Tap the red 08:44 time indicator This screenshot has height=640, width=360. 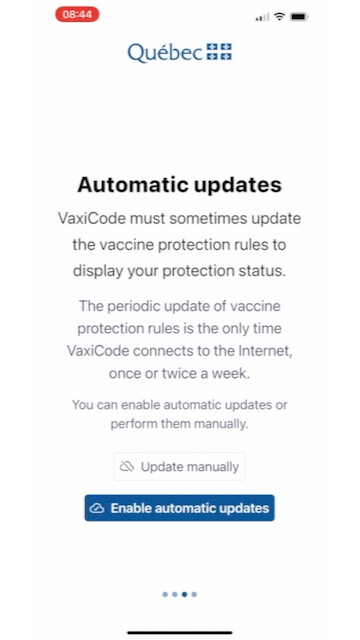click(77, 14)
